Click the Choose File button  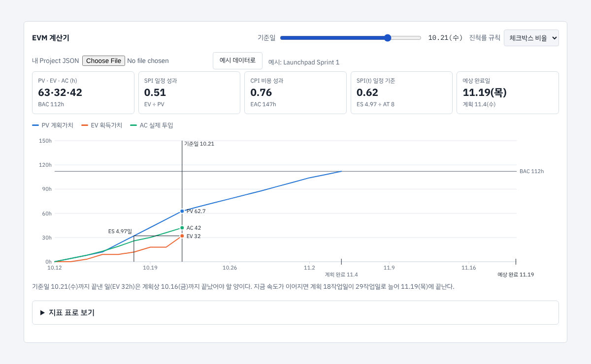(103, 61)
